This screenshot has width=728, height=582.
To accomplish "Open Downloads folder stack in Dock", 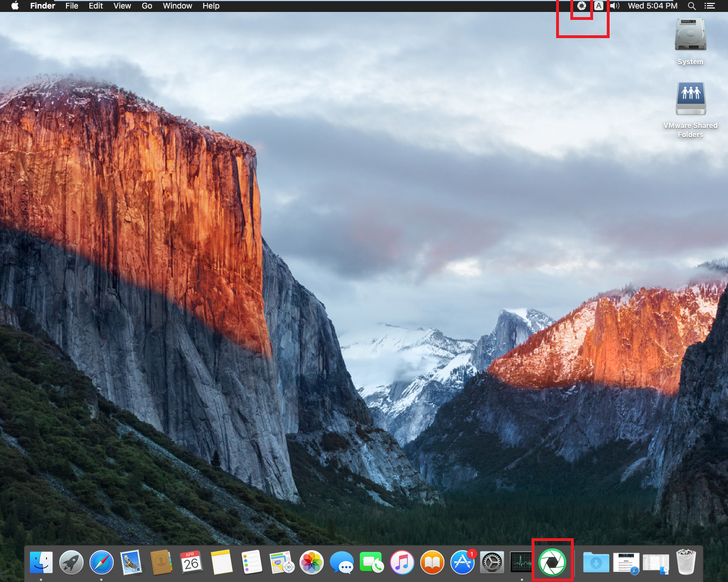I will click(x=596, y=563).
